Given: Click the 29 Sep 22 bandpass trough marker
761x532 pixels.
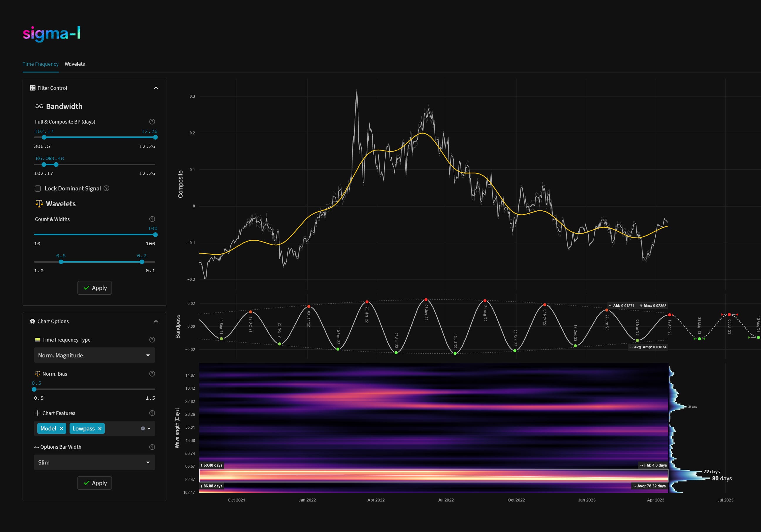Looking at the screenshot, I should 515,351.
